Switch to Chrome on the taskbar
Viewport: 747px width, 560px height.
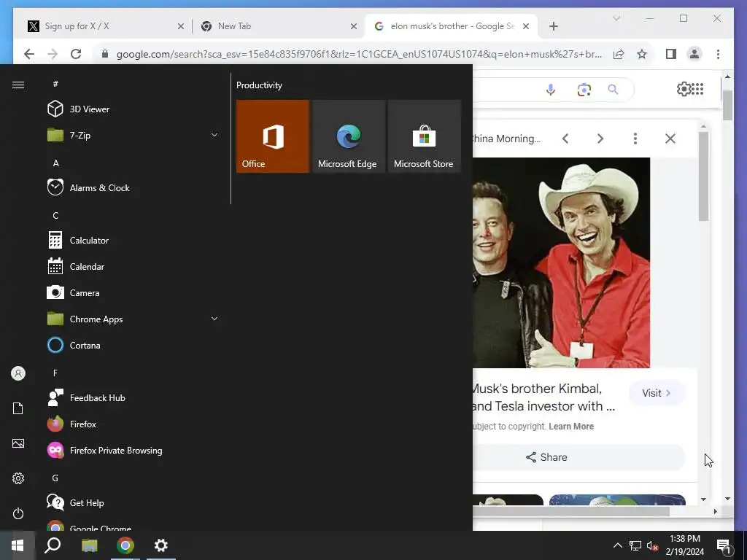pos(125,545)
